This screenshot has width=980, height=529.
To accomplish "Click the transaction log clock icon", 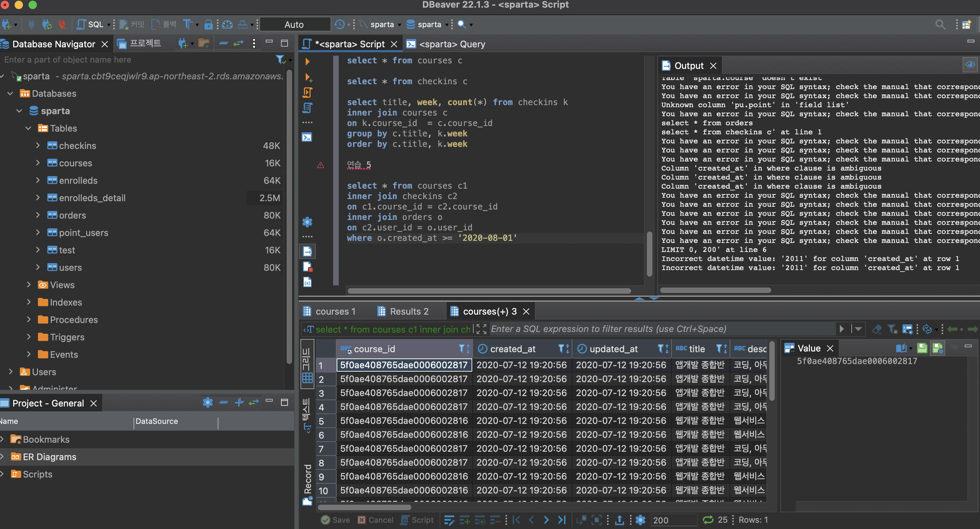I will (x=339, y=25).
